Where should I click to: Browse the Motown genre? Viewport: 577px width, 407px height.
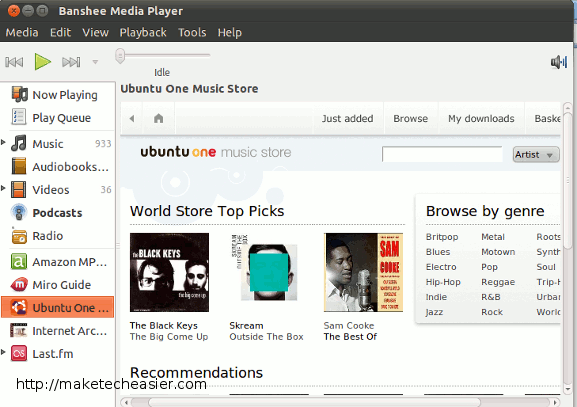(498, 252)
